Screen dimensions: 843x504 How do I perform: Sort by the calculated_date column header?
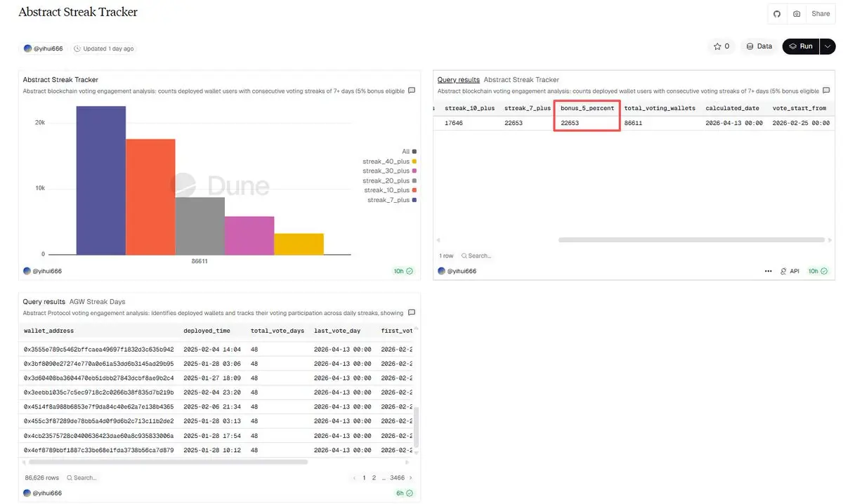click(x=733, y=109)
